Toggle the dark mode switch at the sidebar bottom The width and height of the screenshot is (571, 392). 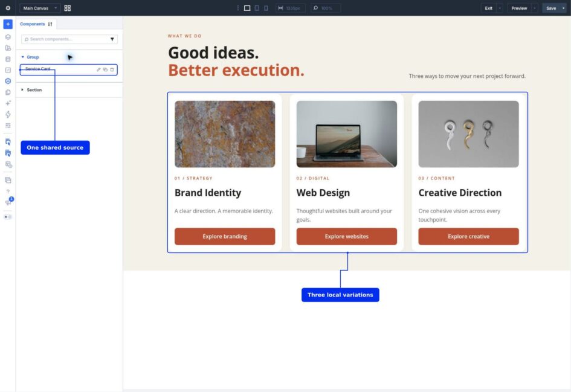8,217
